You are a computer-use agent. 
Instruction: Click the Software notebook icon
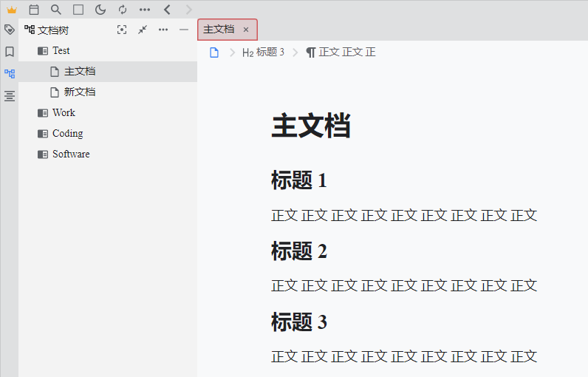point(43,154)
